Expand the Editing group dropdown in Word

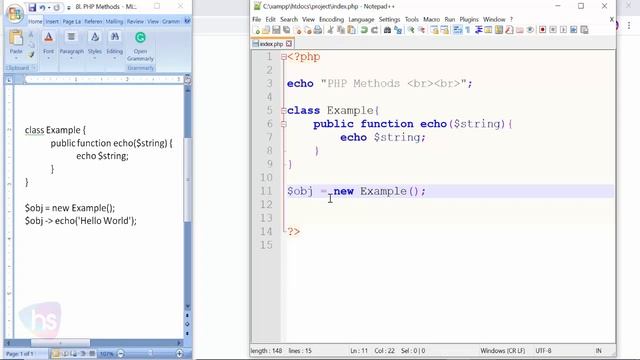pyautogui.click(x=114, y=58)
